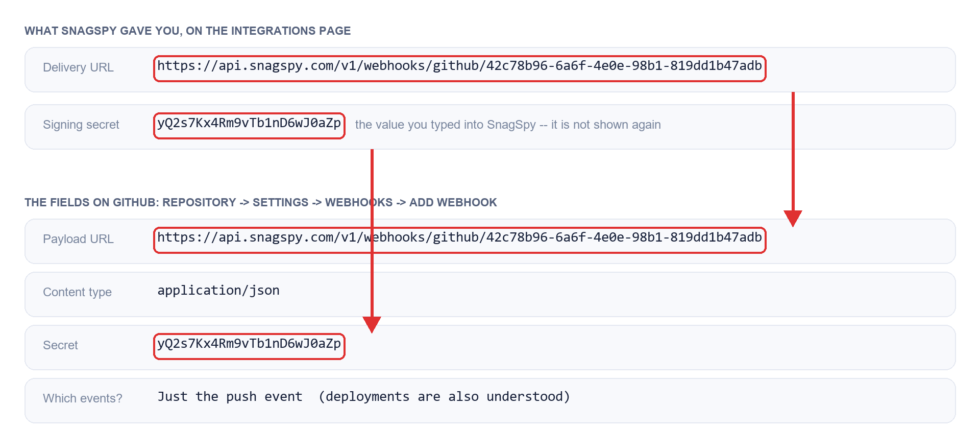This screenshot has width=980, height=429.
Task: Click the 'Signing secret' label
Action: point(81,125)
